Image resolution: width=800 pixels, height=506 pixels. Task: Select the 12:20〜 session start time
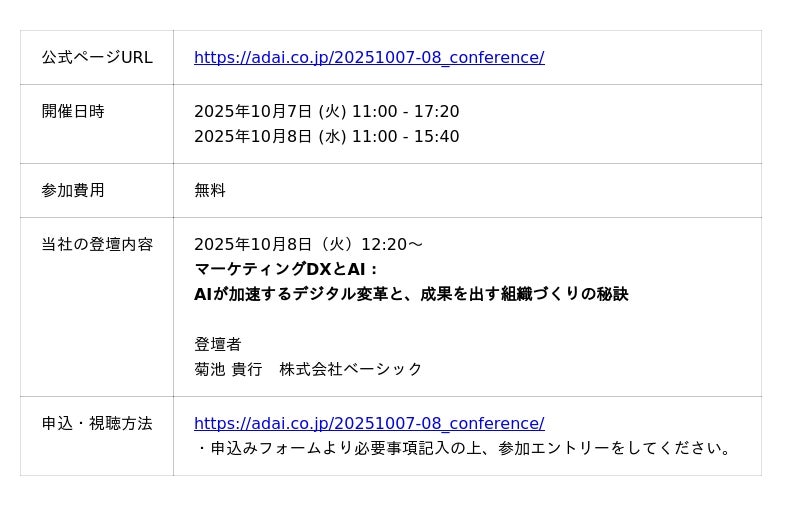tap(391, 245)
